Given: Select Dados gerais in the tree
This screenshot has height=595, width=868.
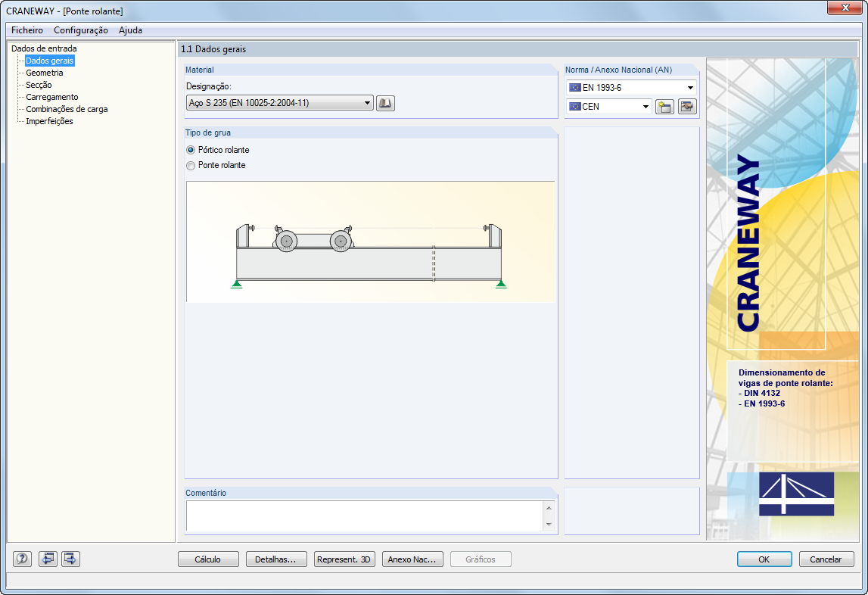Looking at the screenshot, I should pos(49,61).
